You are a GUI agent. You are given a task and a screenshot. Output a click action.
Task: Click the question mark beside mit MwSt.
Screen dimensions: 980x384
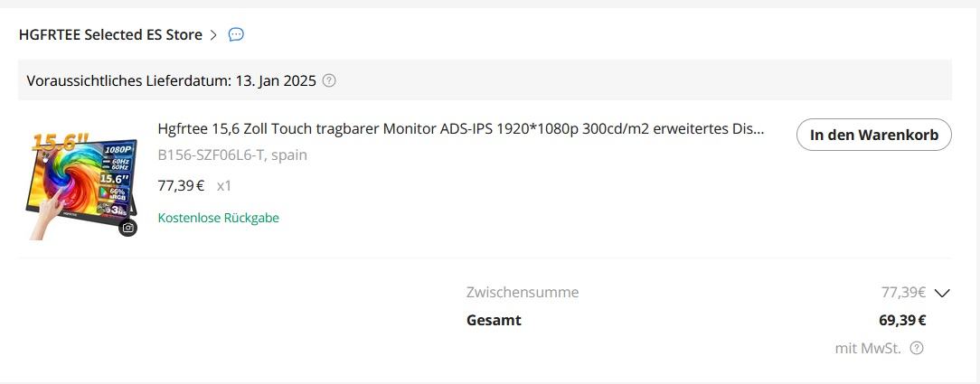click(917, 349)
